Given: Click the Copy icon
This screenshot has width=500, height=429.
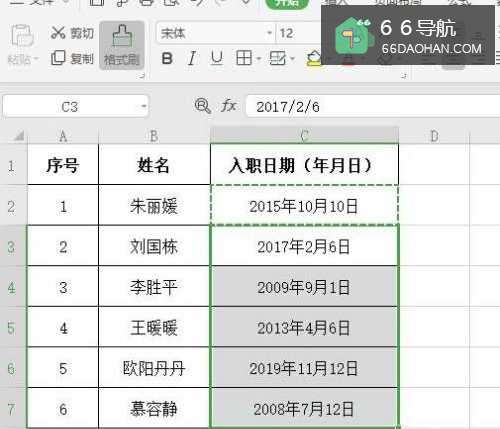Looking at the screenshot, I should 58,58.
